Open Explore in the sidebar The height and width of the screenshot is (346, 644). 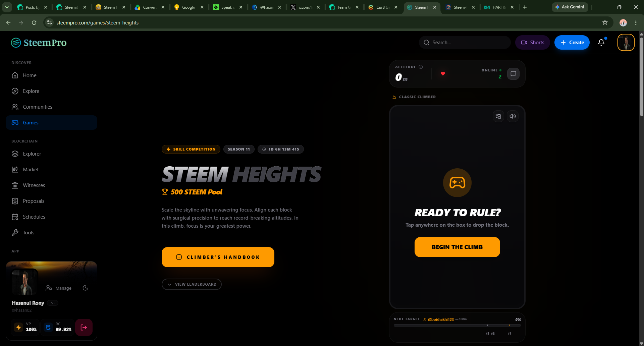[51, 91]
